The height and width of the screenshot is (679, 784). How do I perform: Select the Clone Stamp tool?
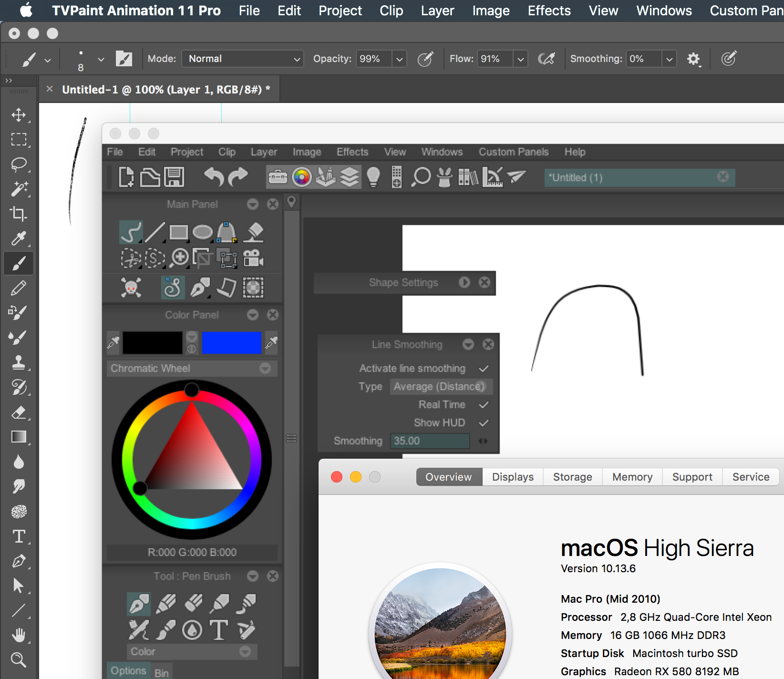coord(19,362)
